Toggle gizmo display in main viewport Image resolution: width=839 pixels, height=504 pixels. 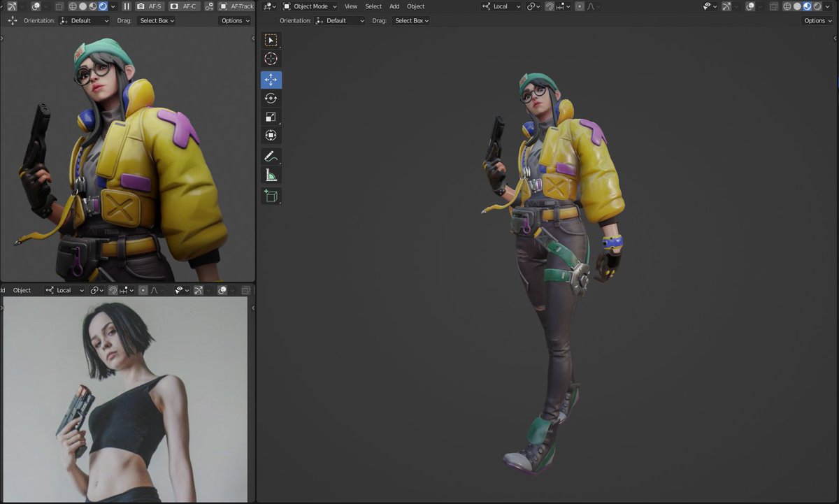tap(726, 6)
